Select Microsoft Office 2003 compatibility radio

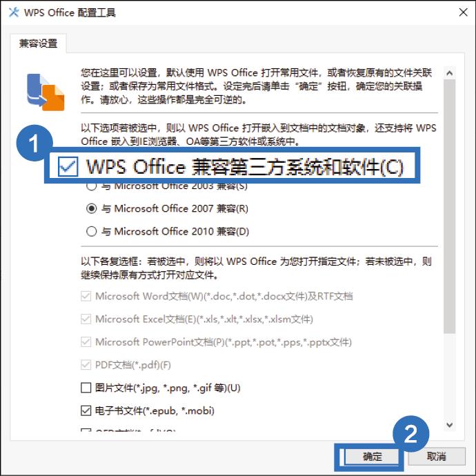click(x=91, y=186)
